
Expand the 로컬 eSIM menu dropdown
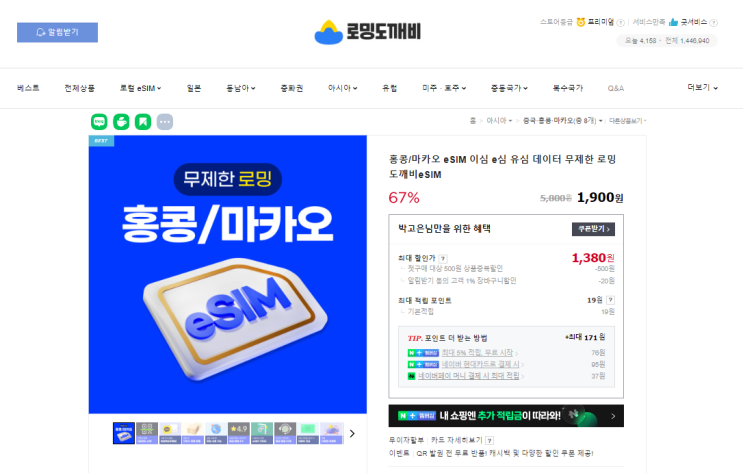[140, 88]
